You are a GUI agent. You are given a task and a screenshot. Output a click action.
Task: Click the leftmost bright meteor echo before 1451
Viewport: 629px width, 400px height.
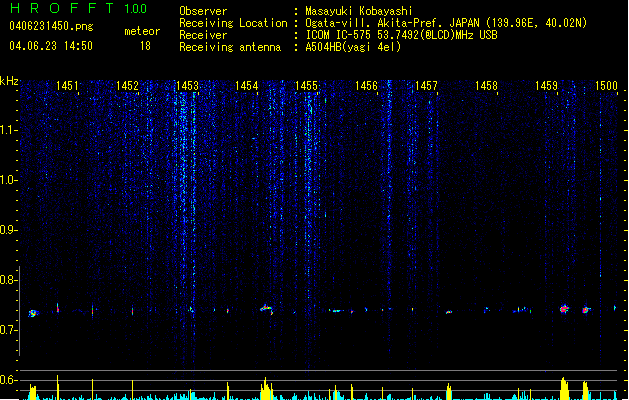33,313
